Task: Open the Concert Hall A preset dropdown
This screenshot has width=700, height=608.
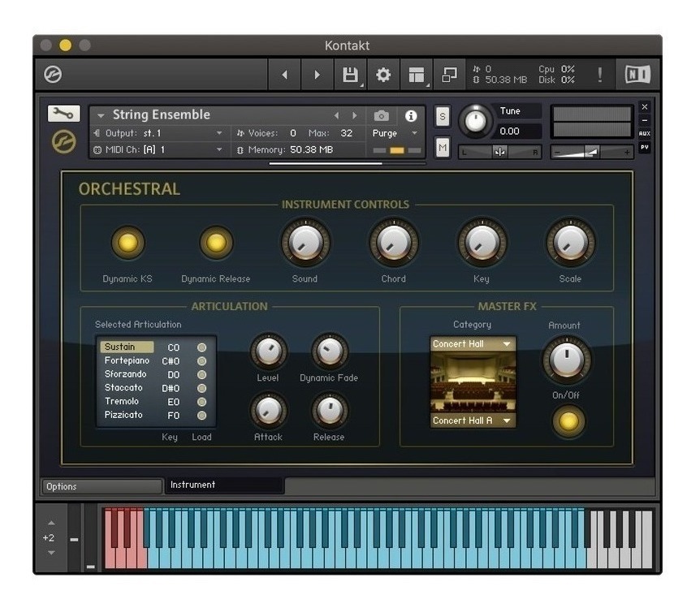Action: point(473,420)
